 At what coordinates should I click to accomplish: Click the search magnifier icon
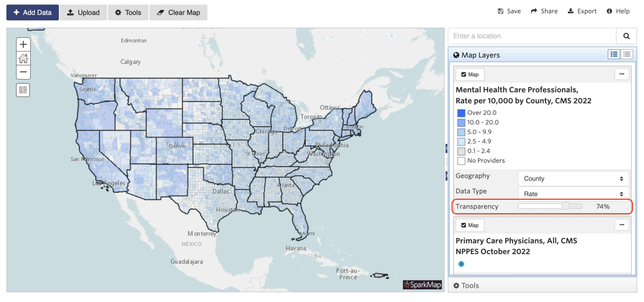(626, 36)
